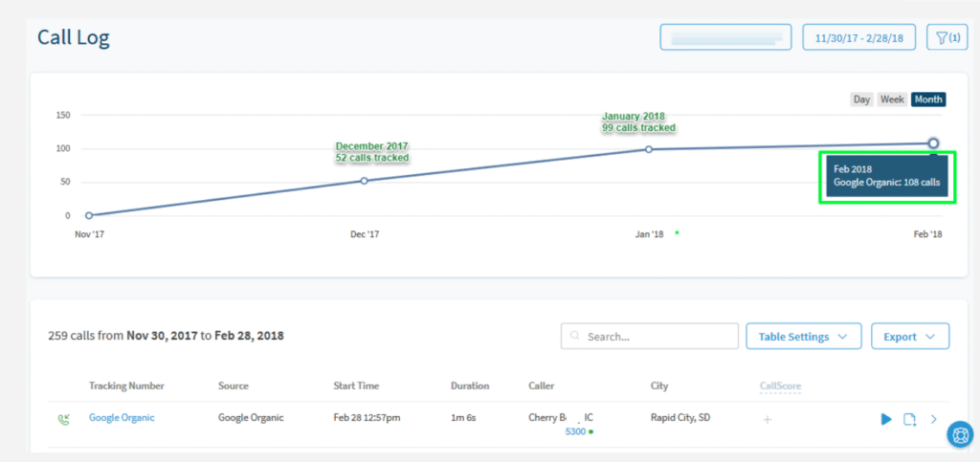Screen dimensions: 980x462
Task: Click the Start Time column header
Action: (356, 385)
